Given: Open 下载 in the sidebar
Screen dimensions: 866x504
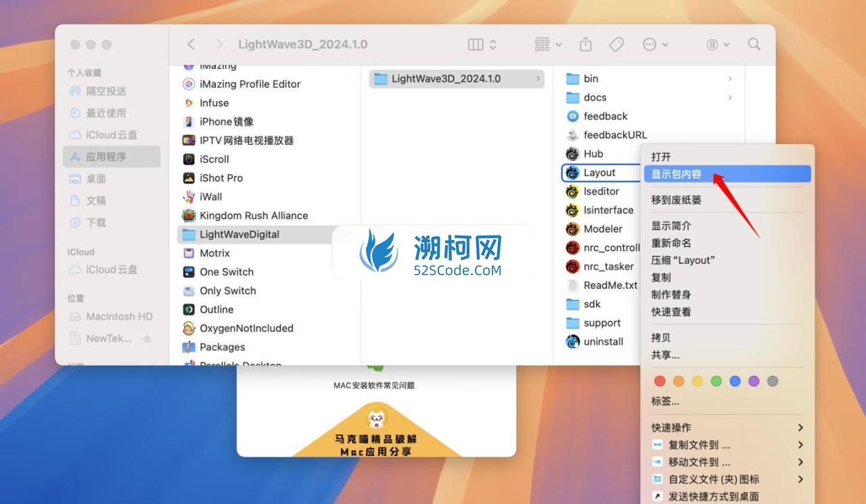Looking at the screenshot, I should point(112,223).
